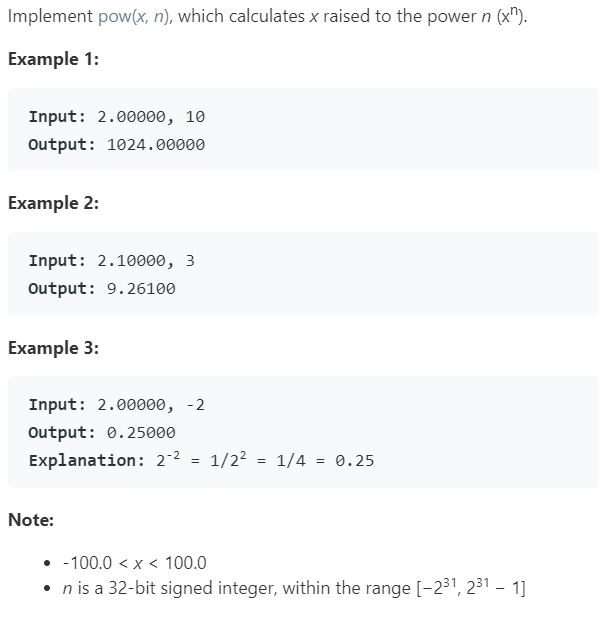Click the 32-bit signed integer note

294,587
